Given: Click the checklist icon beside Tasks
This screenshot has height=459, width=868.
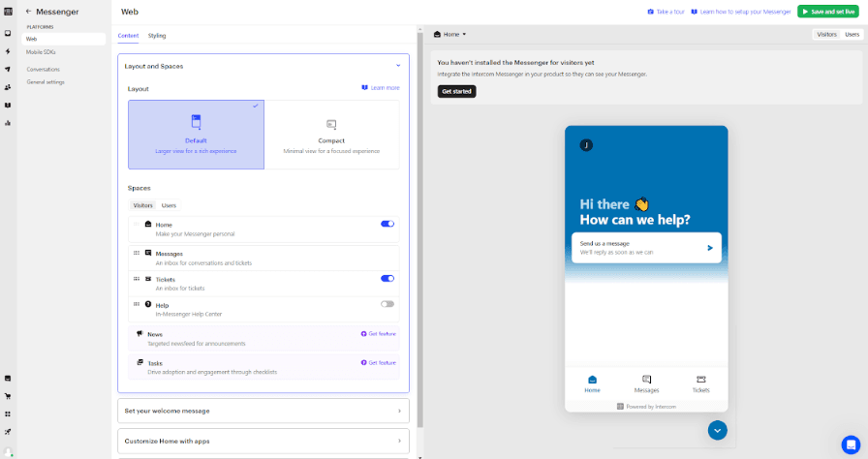Looking at the screenshot, I should pos(139,362).
